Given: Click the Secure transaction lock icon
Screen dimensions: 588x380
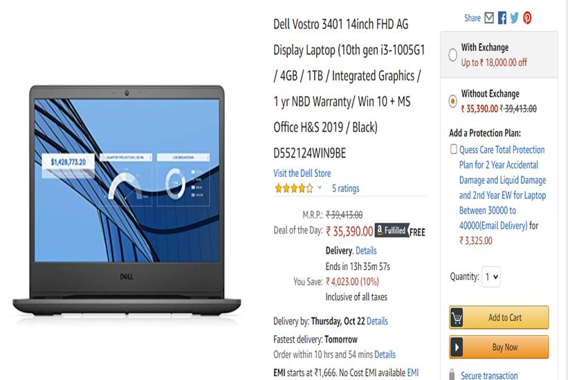Looking at the screenshot, I should pos(452,374).
